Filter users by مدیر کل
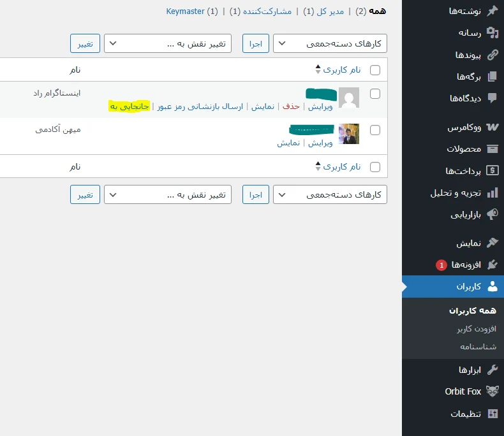 [x=330, y=11]
